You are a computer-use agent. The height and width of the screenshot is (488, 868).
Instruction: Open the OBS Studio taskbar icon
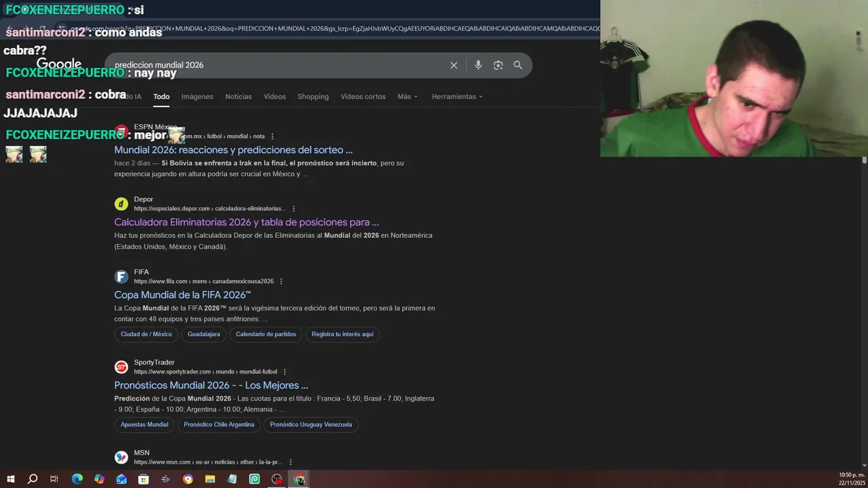click(x=277, y=479)
